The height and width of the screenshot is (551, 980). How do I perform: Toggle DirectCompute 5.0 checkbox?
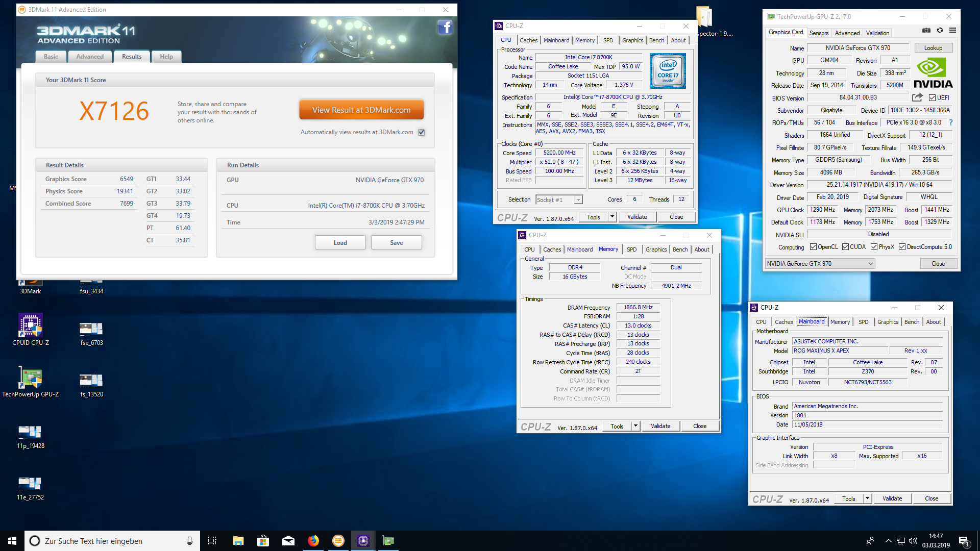point(902,247)
